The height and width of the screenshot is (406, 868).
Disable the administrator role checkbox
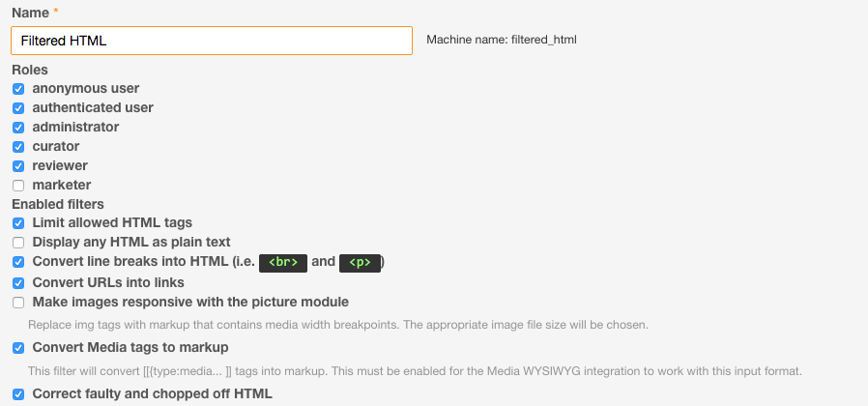click(x=18, y=128)
